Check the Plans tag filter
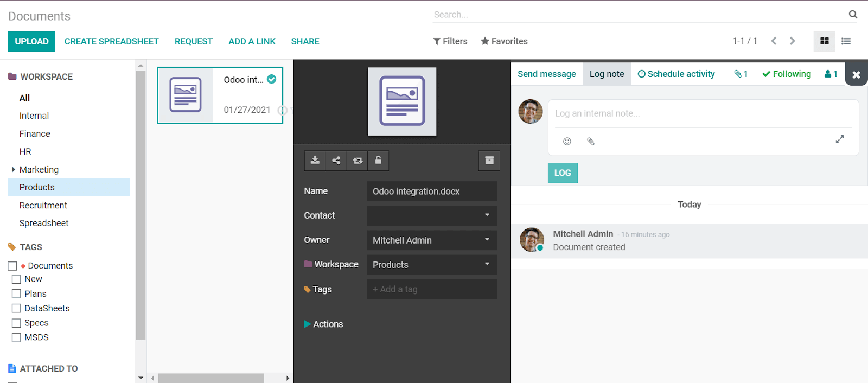The height and width of the screenshot is (383, 868). click(x=16, y=293)
